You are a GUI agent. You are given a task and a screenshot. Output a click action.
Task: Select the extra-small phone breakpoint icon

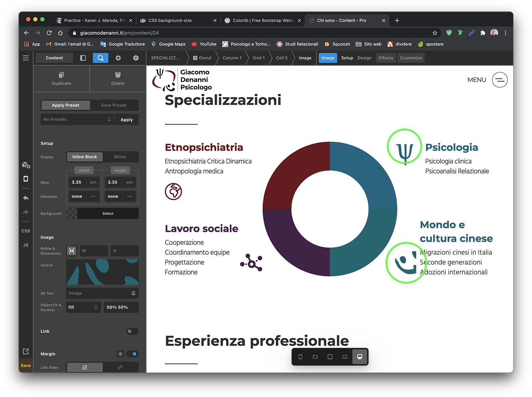(300, 357)
